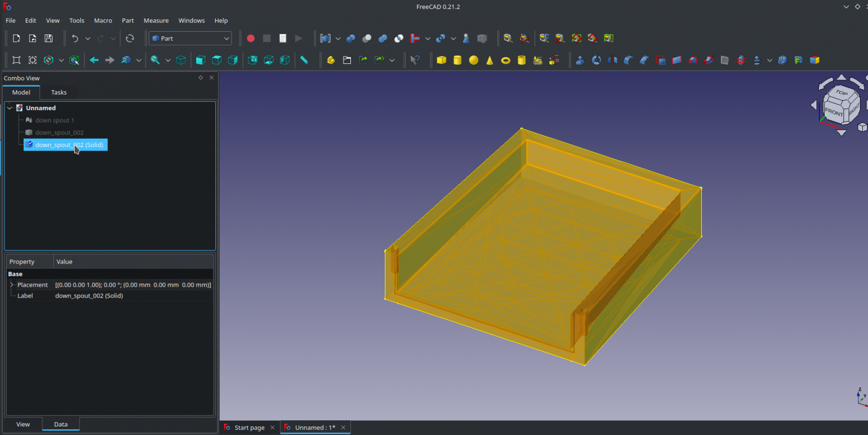Save the current document
The image size is (868, 435).
click(x=48, y=38)
